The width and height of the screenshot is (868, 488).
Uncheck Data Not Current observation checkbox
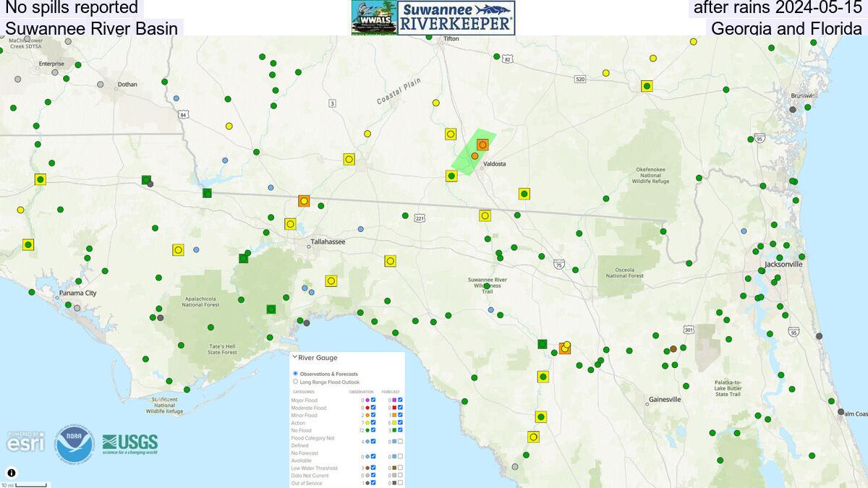point(373,475)
